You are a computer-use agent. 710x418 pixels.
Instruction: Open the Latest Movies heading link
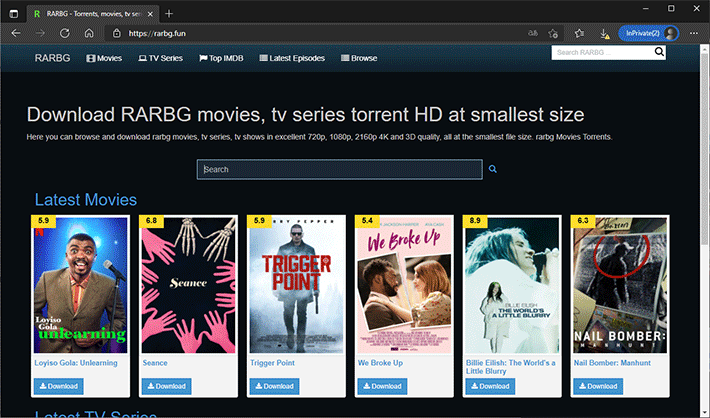tap(86, 200)
